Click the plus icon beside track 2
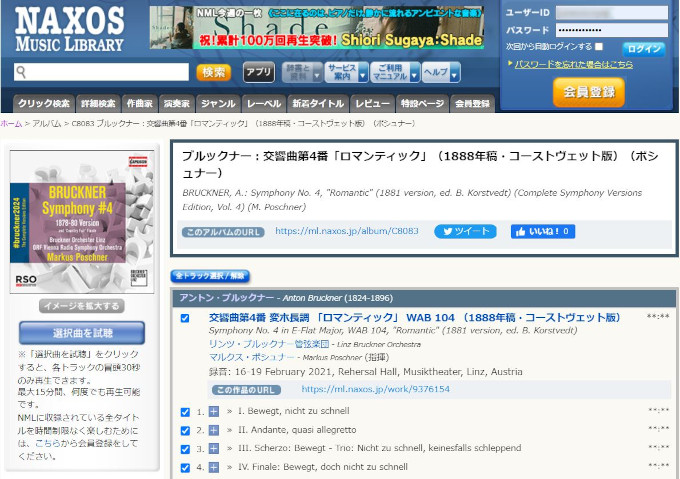This screenshot has width=680, height=479. pyautogui.click(x=214, y=430)
